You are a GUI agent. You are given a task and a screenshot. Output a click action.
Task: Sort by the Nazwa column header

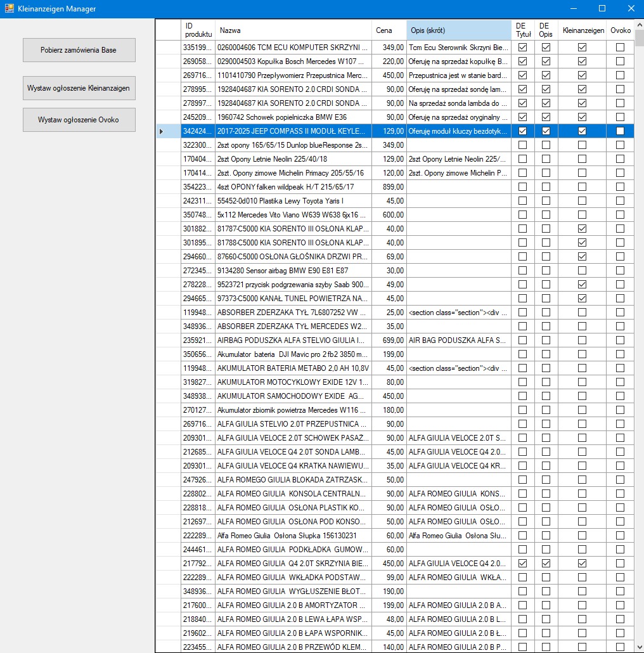293,30
